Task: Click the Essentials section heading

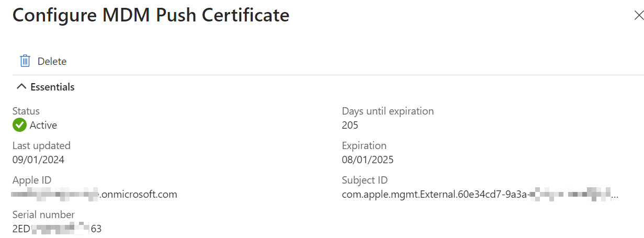Action: click(x=52, y=87)
